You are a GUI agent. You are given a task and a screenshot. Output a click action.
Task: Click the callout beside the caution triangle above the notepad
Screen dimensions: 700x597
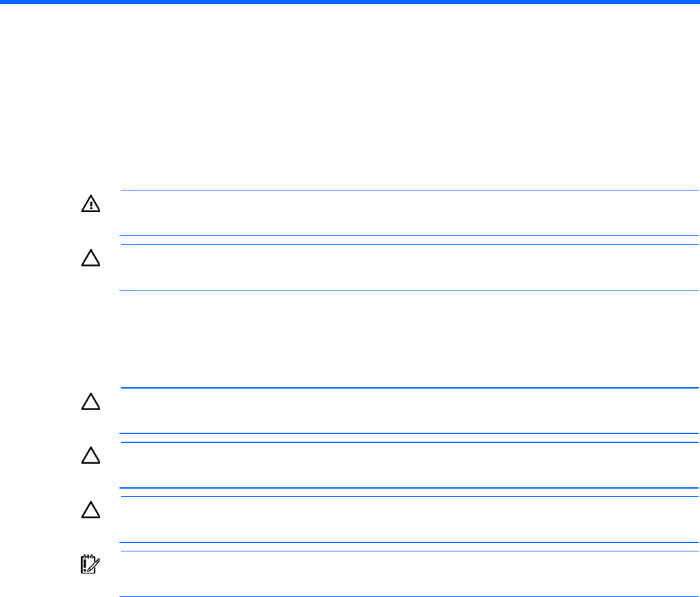[409, 519]
